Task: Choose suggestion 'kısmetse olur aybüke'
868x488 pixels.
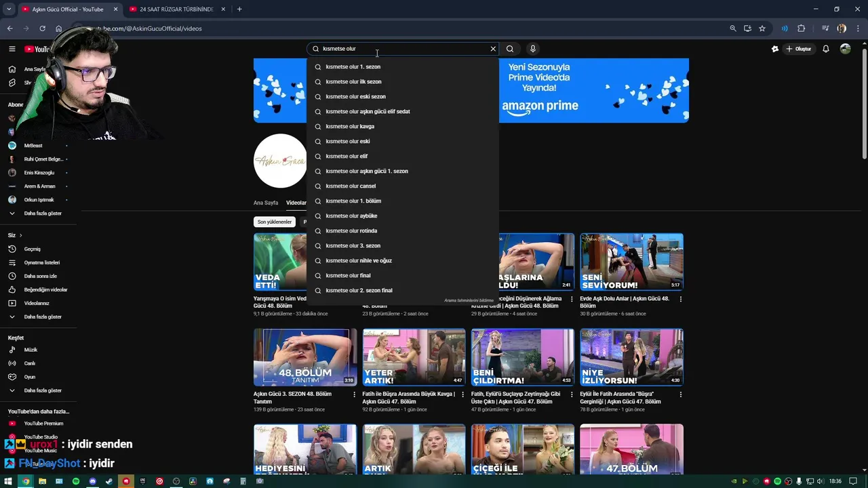Action: tap(403, 216)
